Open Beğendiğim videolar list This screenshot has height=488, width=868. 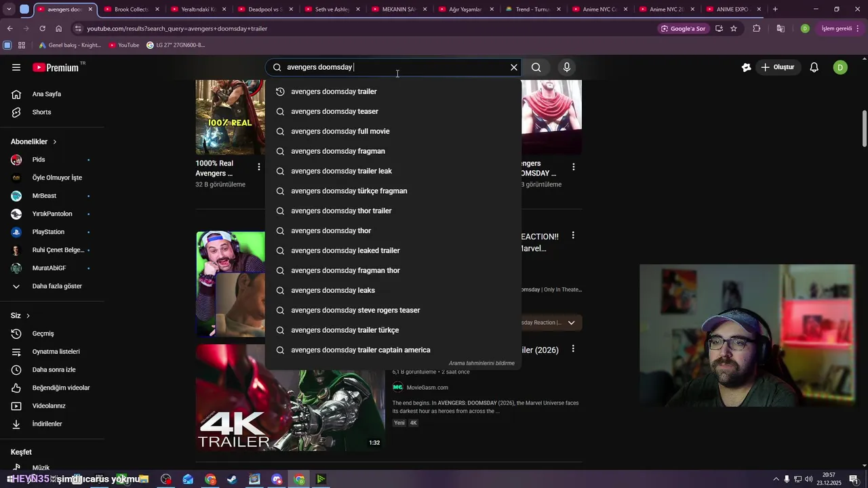[x=52, y=388]
